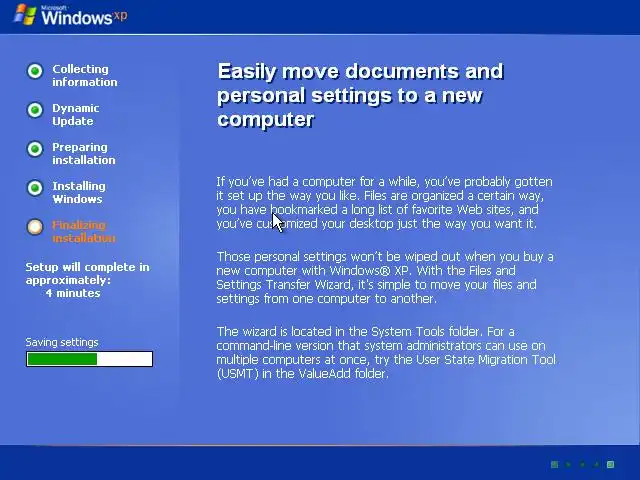Screen dimensions: 640x480
Task: Click the paragraph starting "If you've had a computer"
Action: click(384, 202)
